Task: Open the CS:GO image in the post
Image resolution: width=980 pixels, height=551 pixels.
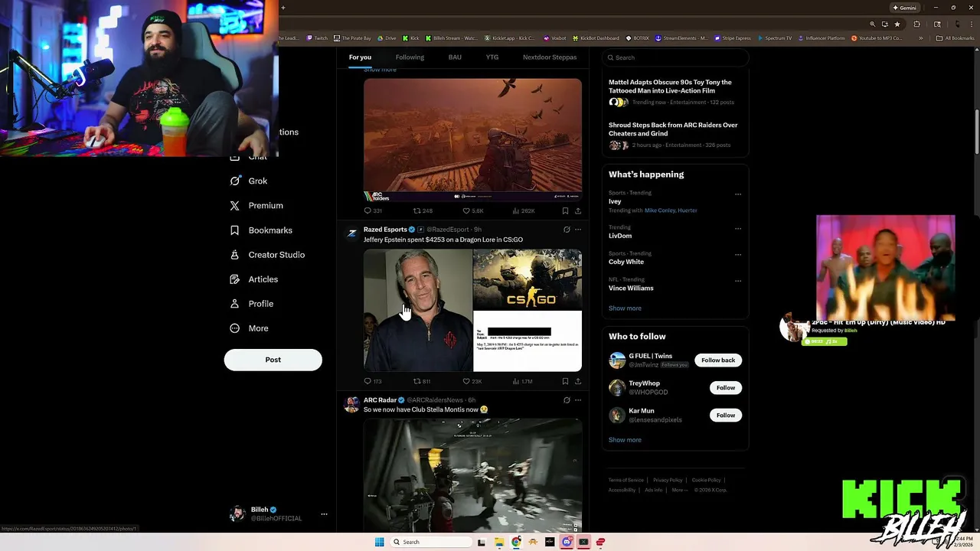Action: click(528, 279)
